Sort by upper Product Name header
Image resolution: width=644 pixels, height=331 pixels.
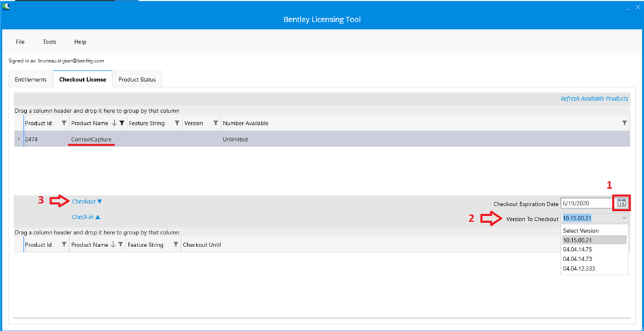click(89, 124)
